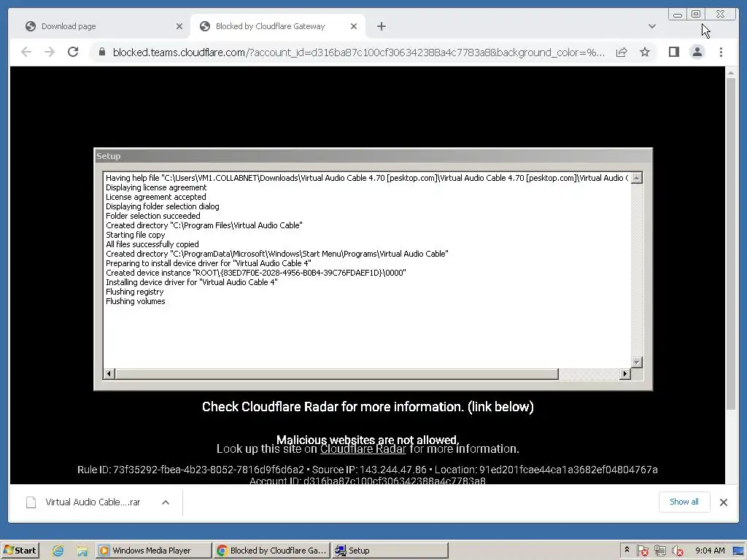
Task: Open a new tab with plus button
Action: point(381,26)
